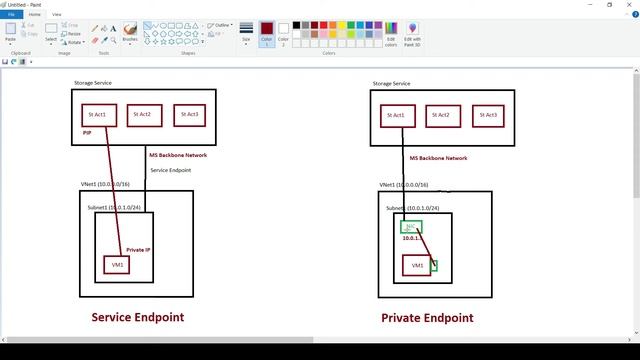Click the 'Service Endpoint' heading on canvas
The height and width of the screenshot is (360, 640).
click(138, 317)
